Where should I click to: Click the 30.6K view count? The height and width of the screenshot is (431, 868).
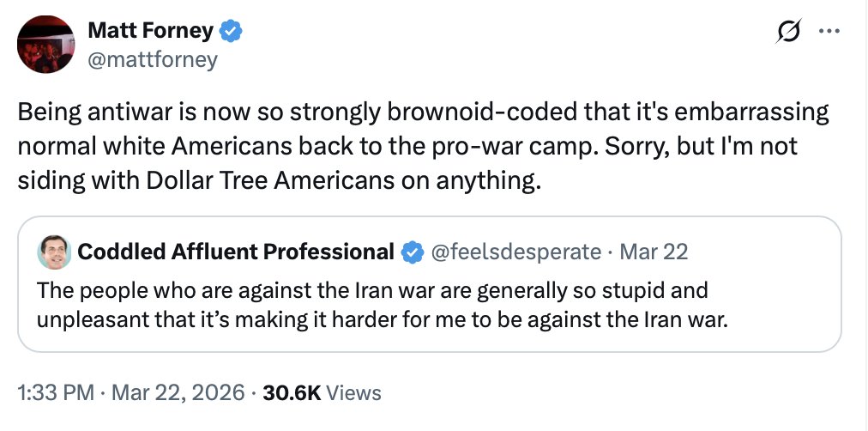pos(292,392)
